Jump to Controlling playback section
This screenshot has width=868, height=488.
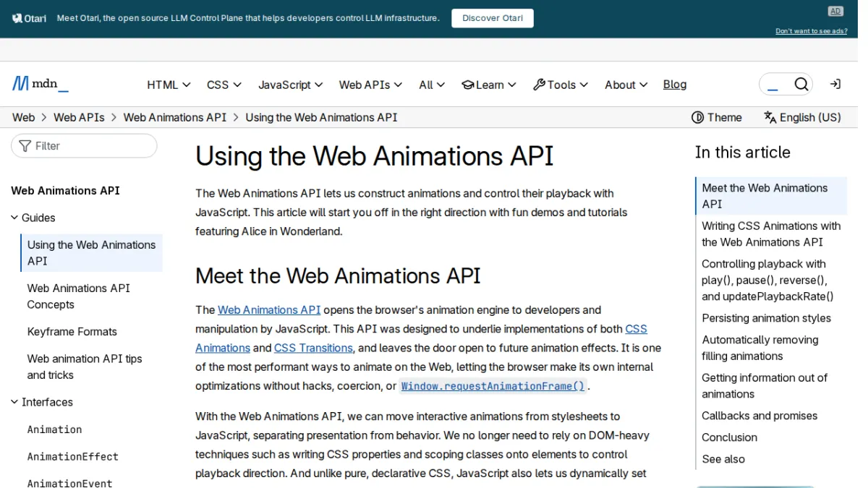pos(767,280)
